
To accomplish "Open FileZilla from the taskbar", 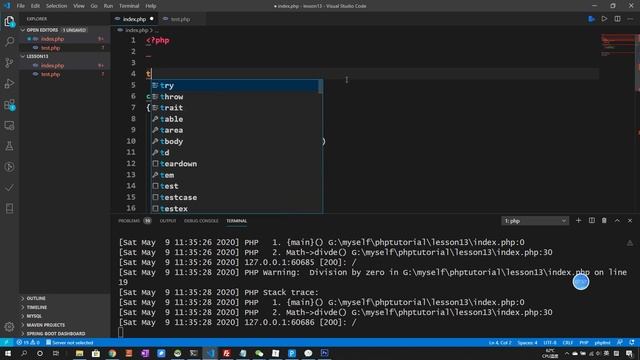I will pos(227,353).
